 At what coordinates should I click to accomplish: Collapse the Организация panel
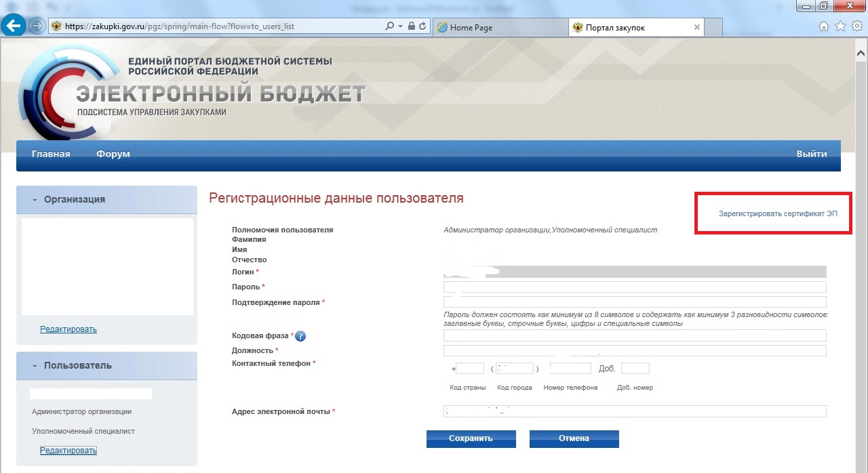click(35, 200)
